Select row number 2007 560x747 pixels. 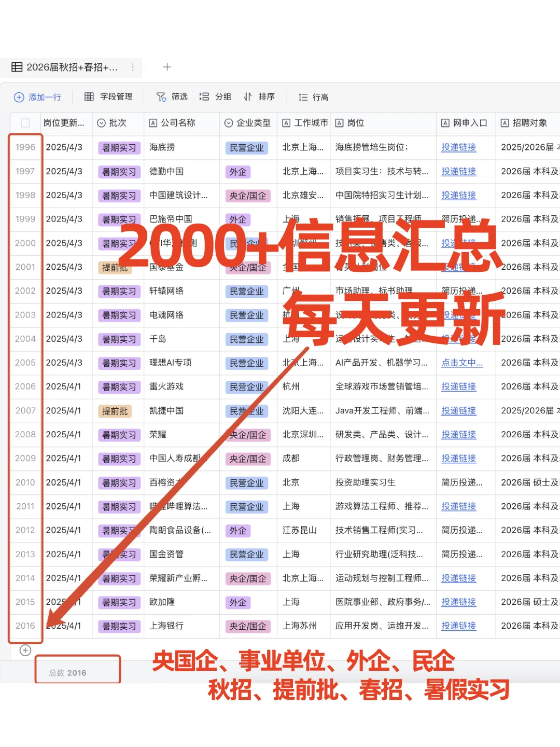tap(25, 410)
